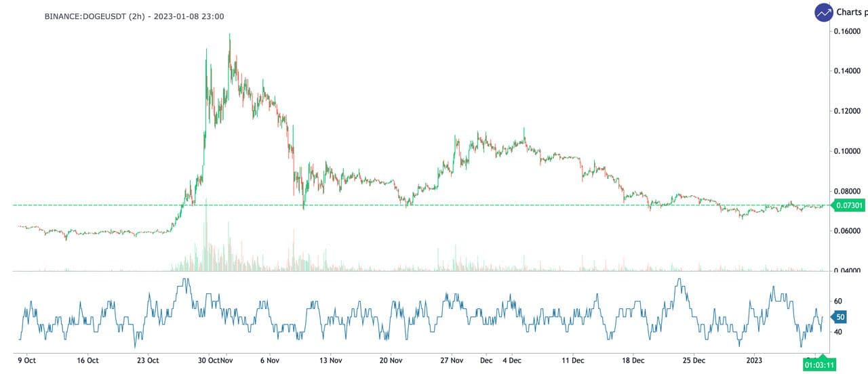The width and height of the screenshot is (868, 374).
Task: Click the 0.10000 price axis label
Action: pos(847,151)
